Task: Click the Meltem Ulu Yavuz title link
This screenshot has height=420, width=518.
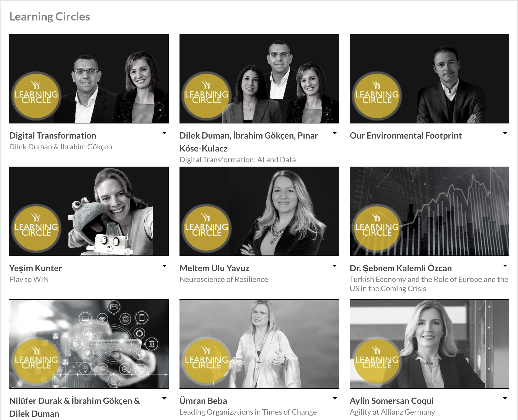Action: (214, 268)
